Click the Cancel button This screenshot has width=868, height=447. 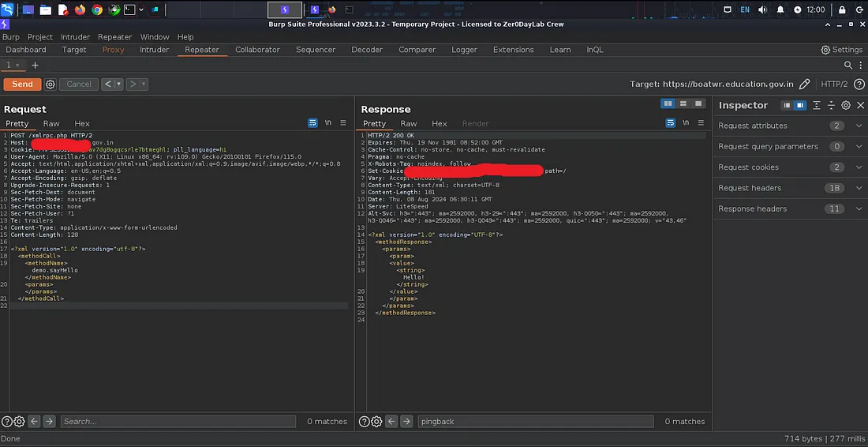coord(79,85)
